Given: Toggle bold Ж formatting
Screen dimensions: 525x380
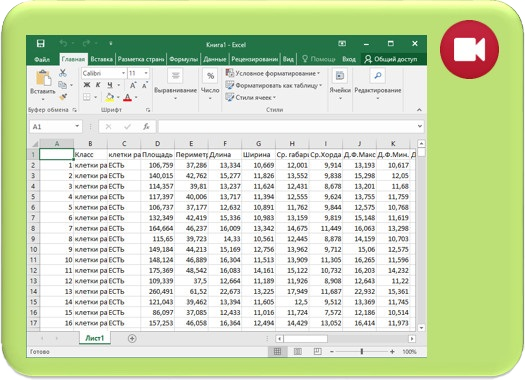Looking at the screenshot, I should (87, 85).
